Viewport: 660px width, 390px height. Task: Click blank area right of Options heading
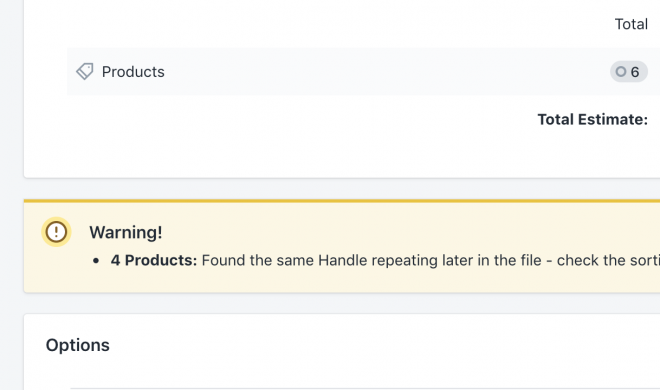[x=379, y=345]
